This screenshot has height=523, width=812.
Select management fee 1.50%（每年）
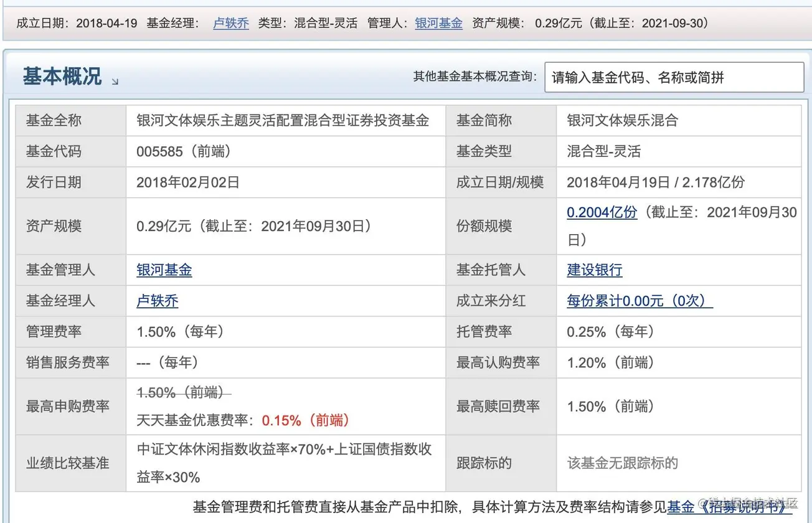click(180, 332)
